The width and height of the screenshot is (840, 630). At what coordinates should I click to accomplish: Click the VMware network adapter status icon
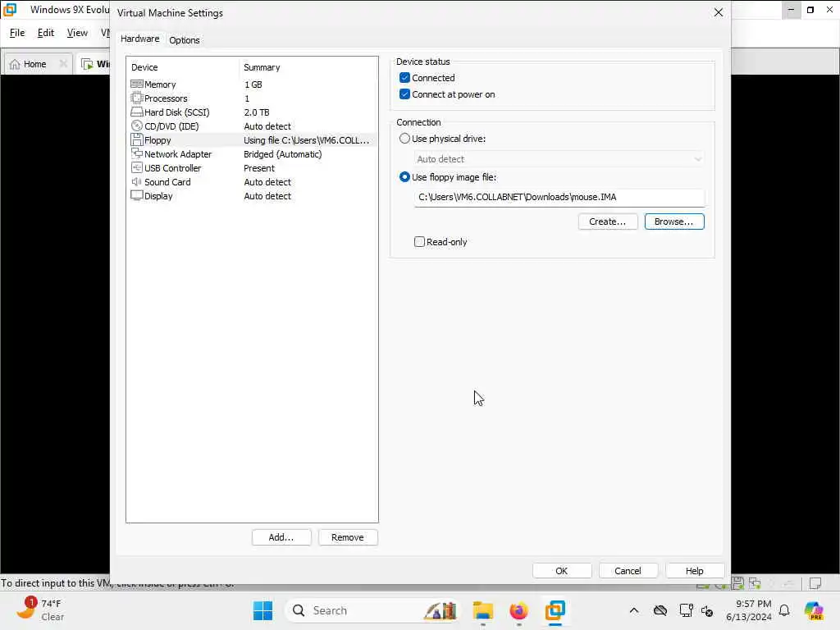coord(755,583)
